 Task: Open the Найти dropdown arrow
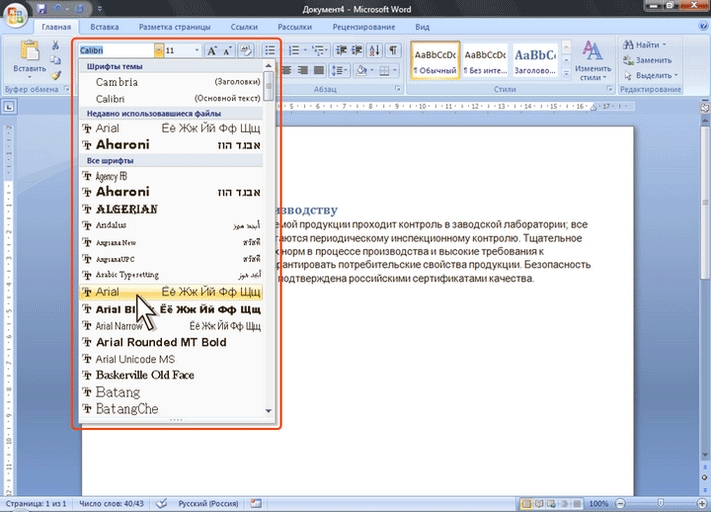coord(664,45)
